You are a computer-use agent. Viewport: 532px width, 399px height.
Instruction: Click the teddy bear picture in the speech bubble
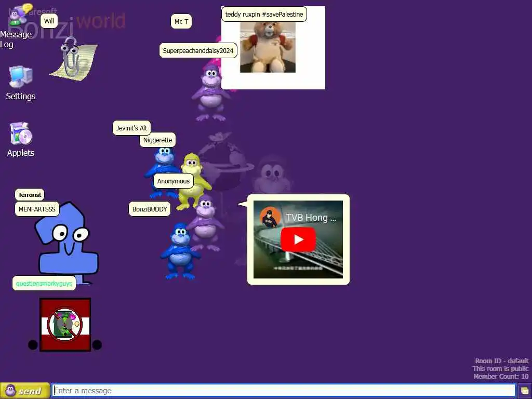tap(268, 47)
